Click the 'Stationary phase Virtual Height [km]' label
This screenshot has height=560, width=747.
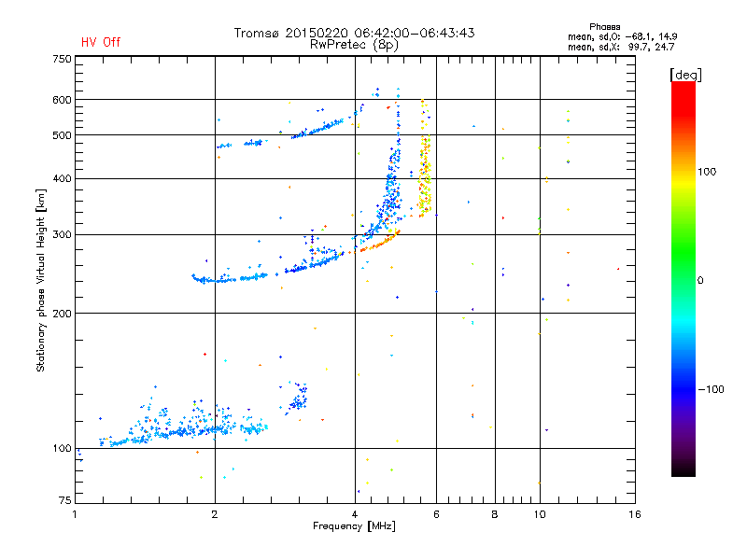coord(41,281)
